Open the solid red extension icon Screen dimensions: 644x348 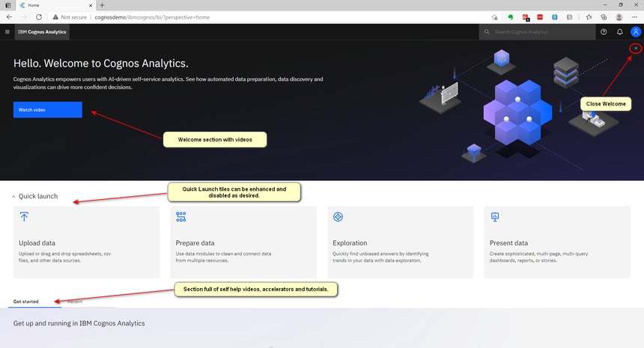coord(540,17)
